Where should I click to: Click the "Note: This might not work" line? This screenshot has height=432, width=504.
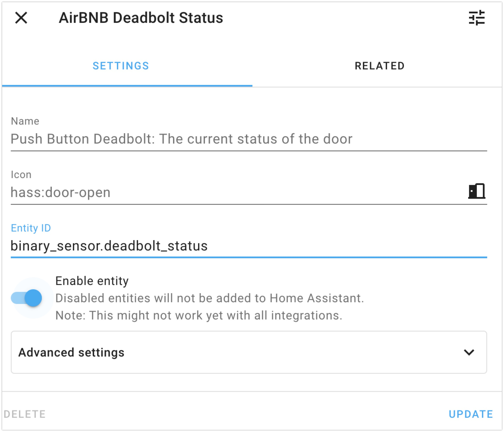[x=199, y=315]
